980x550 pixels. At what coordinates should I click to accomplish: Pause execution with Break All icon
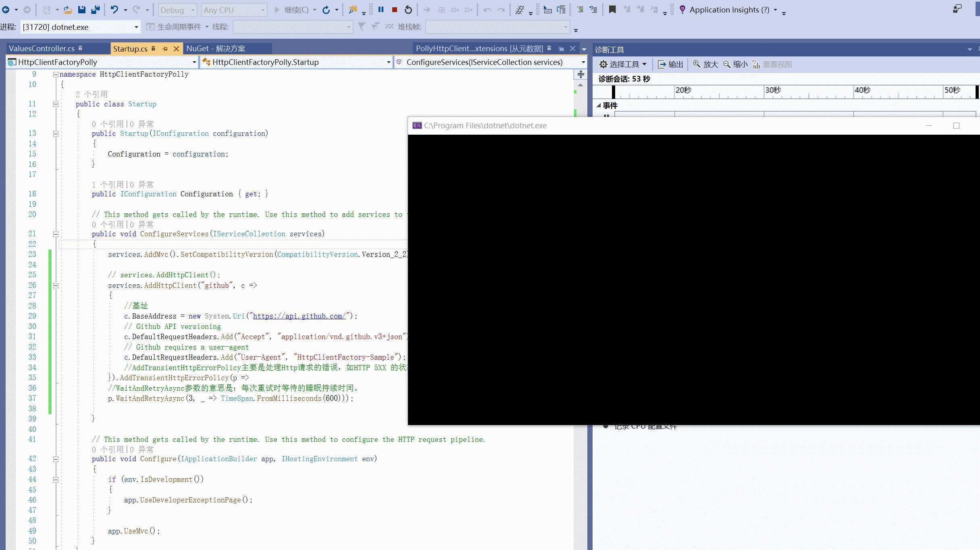[x=381, y=9]
